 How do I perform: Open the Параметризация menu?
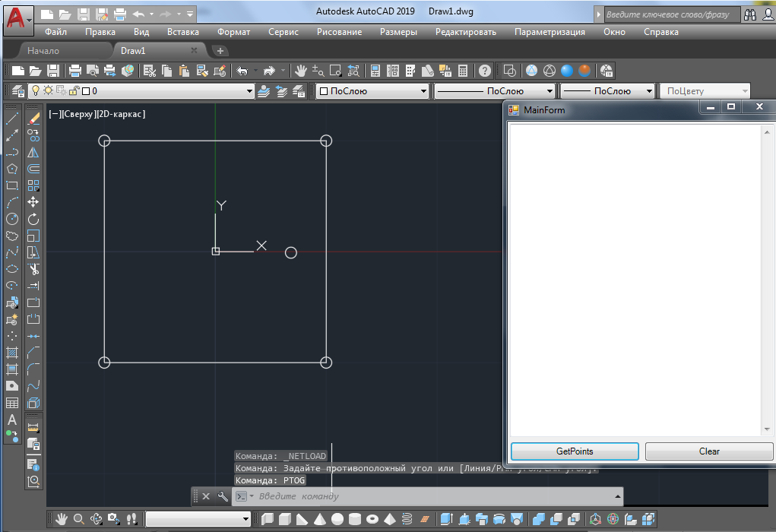pos(550,32)
